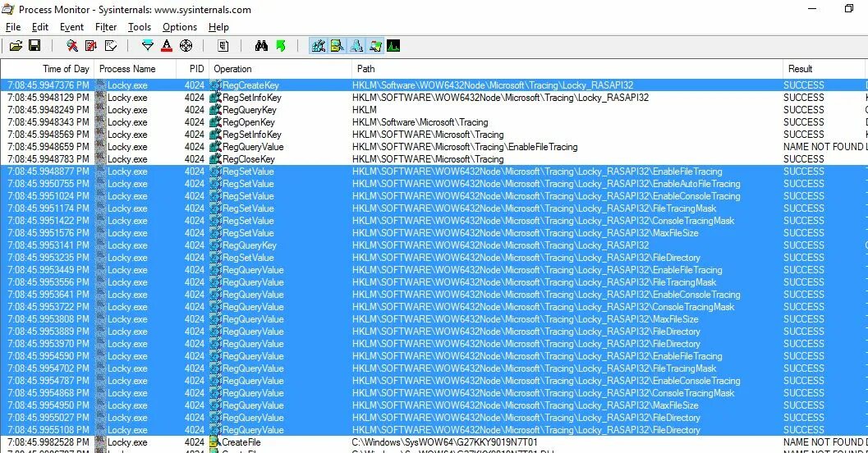The image size is (868, 453).
Task: Toggle Show Process and Thread Activity in the toolbar
Action: pyautogui.click(x=375, y=46)
